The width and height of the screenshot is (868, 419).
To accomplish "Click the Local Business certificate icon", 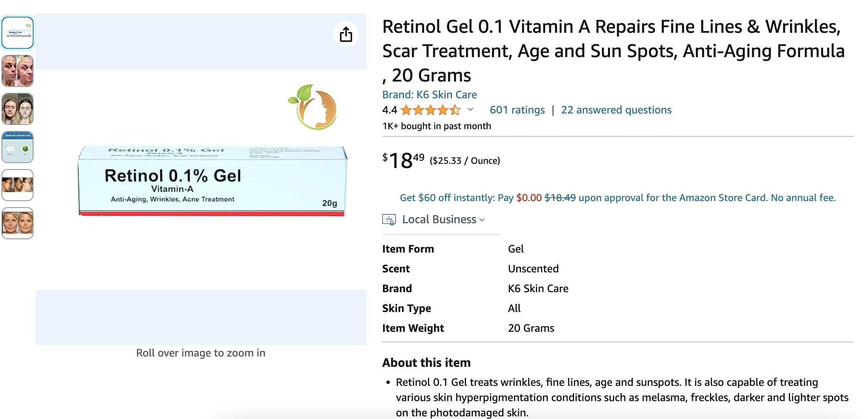I will point(389,220).
